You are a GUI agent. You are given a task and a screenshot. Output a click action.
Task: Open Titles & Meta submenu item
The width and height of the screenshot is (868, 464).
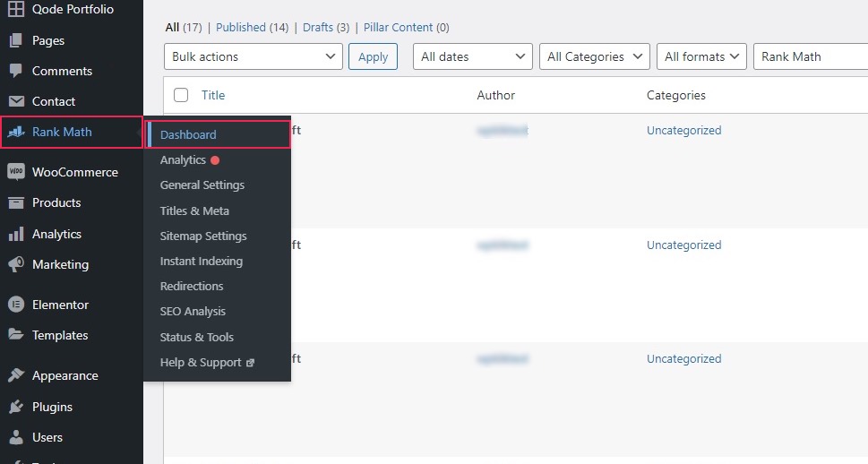[194, 211]
